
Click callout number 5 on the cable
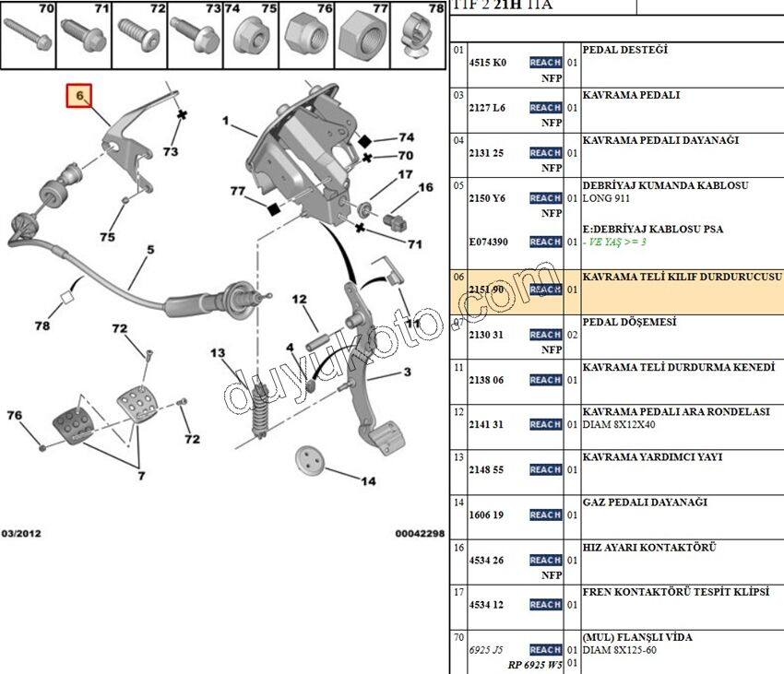(149, 249)
